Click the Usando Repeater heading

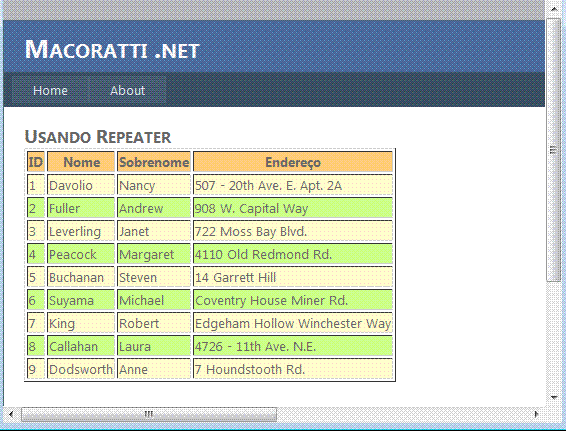click(x=98, y=137)
